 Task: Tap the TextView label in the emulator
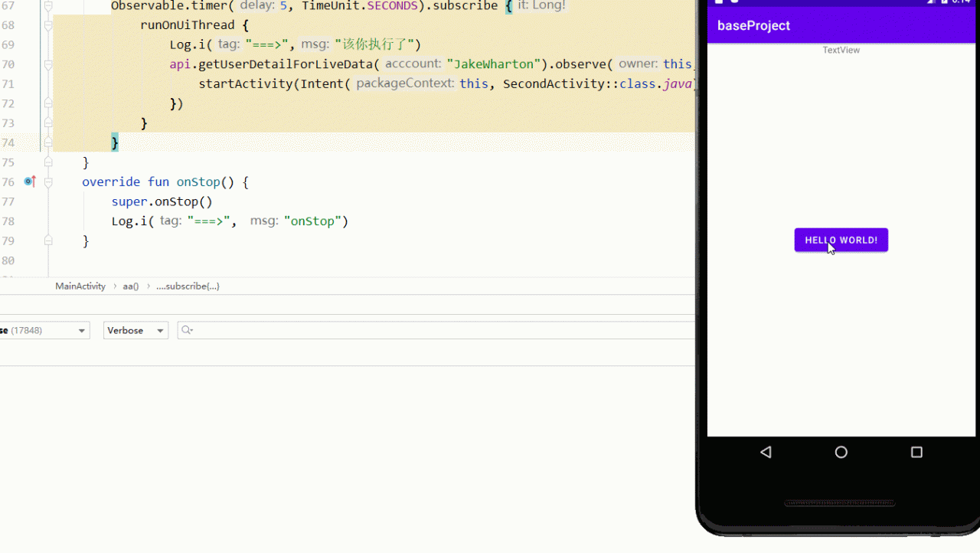[x=841, y=50]
